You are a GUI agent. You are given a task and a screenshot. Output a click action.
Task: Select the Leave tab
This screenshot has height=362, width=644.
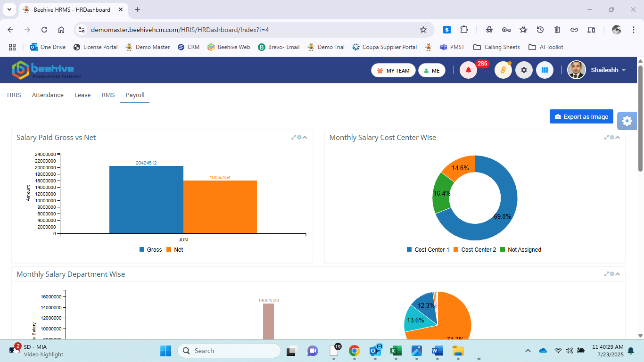(82, 95)
